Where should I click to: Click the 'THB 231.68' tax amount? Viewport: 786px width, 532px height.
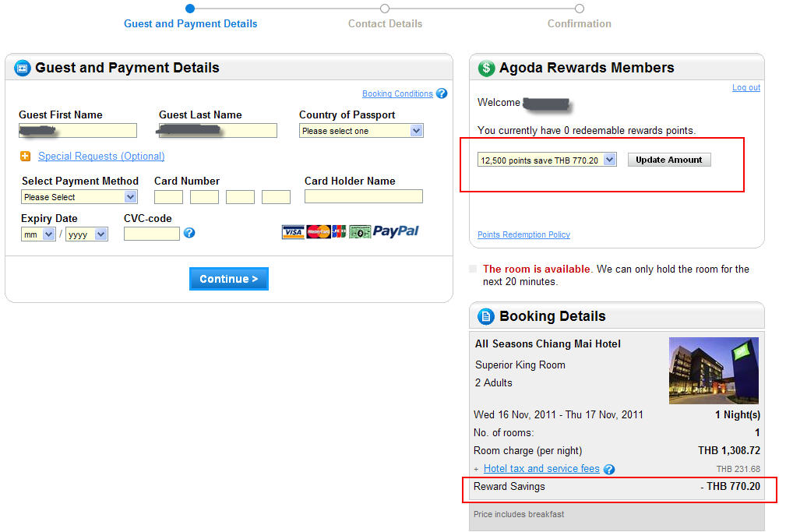click(x=738, y=470)
